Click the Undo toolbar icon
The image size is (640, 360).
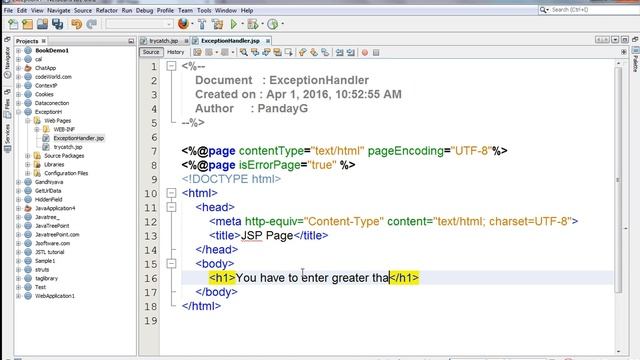(76, 24)
